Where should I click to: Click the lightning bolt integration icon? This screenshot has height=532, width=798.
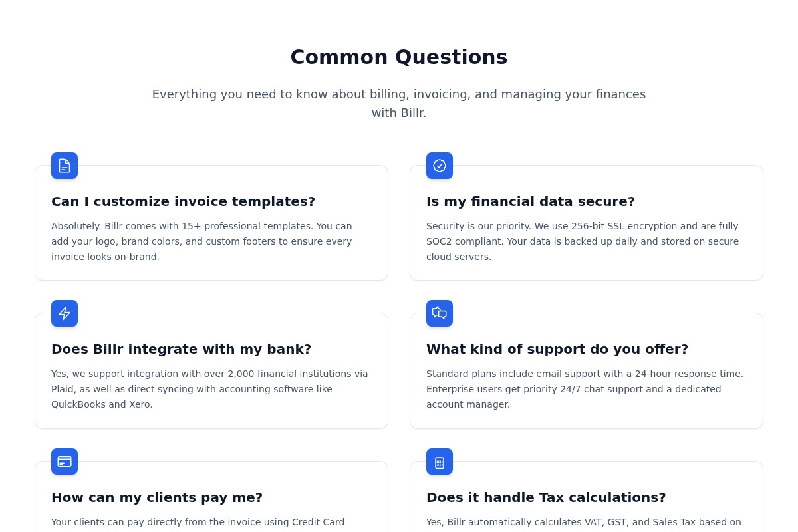(x=65, y=313)
